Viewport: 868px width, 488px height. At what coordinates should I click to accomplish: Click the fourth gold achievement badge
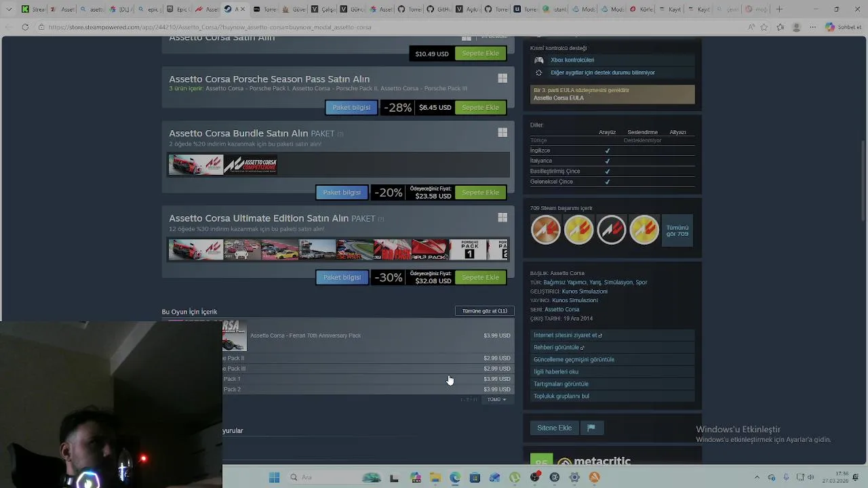(x=644, y=230)
